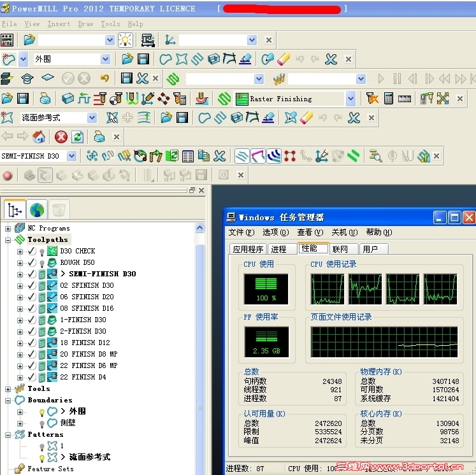476x475 pixels.
Task: Click the explorer tree scroll up arrow
Action: (199, 227)
